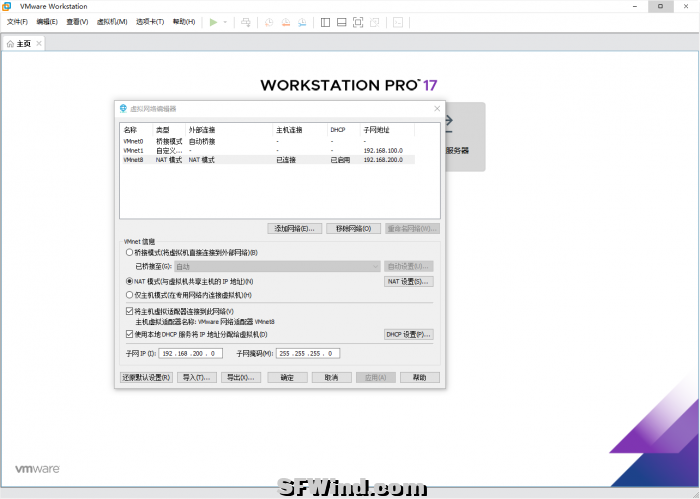The height and width of the screenshot is (499, 700).
Task: Close the 虚拟网络编辑器 dialog
Action: [x=437, y=108]
